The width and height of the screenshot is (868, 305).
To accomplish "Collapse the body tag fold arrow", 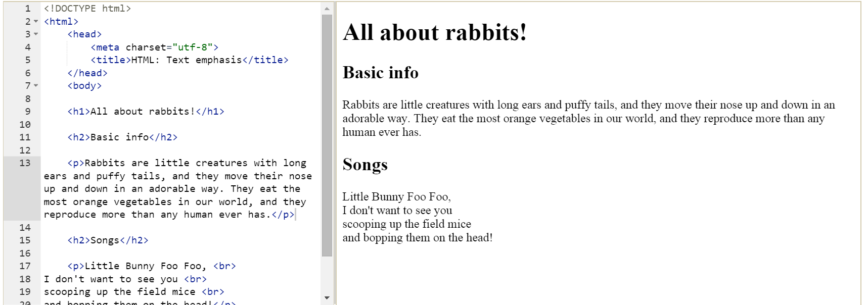I will point(36,86).
